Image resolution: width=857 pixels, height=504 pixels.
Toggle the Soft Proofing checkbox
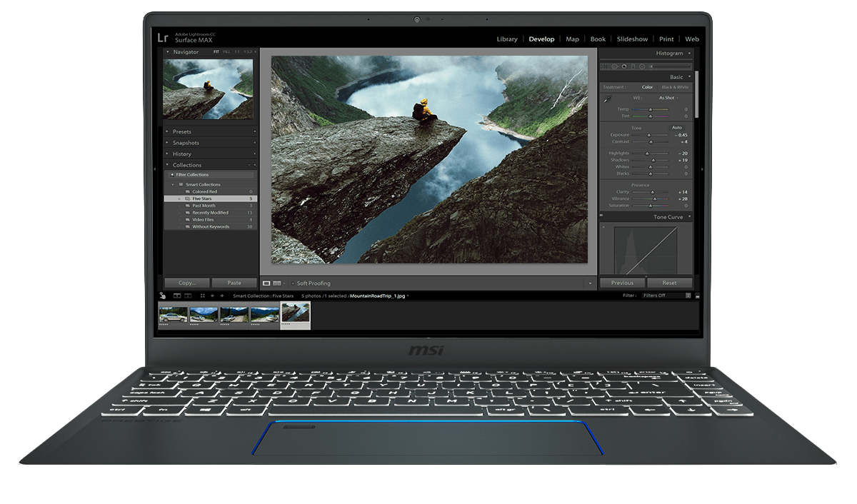click(x=292, y=283)
